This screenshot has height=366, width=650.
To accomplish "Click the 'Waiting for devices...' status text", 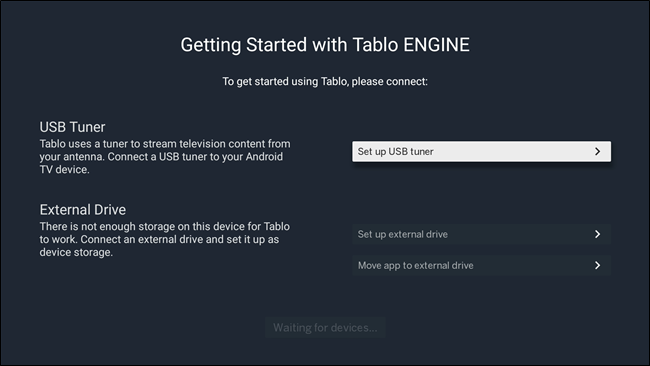I will [325, 327].
